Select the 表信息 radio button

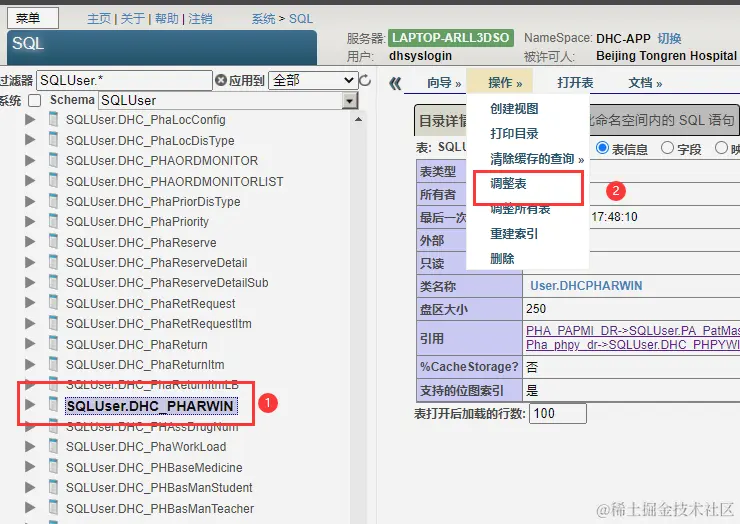click(602, 148)
